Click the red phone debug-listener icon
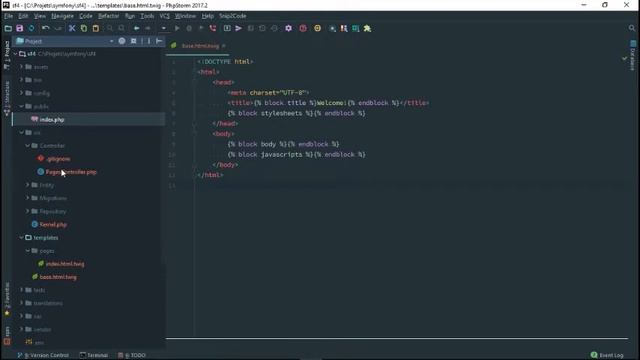 [x=213, y=29]
